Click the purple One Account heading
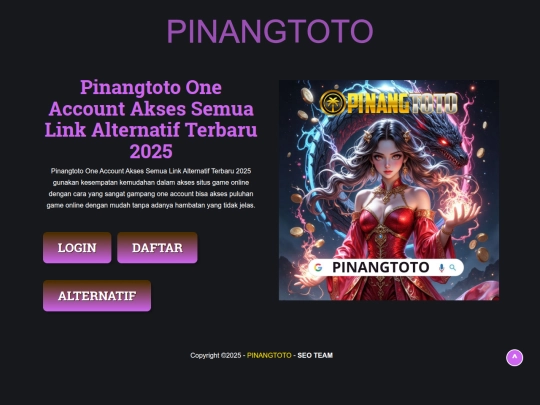 [x=151, y=119]
